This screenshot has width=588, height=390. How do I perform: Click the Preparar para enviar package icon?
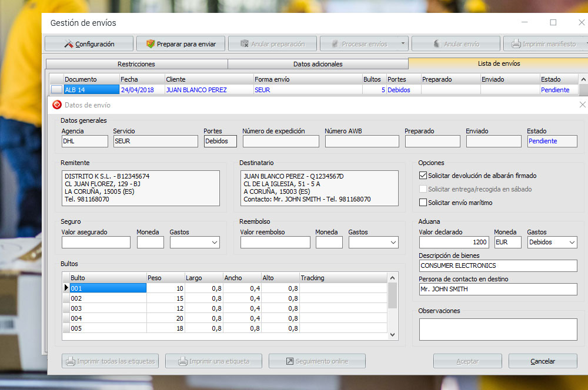(x=151, y=44)
